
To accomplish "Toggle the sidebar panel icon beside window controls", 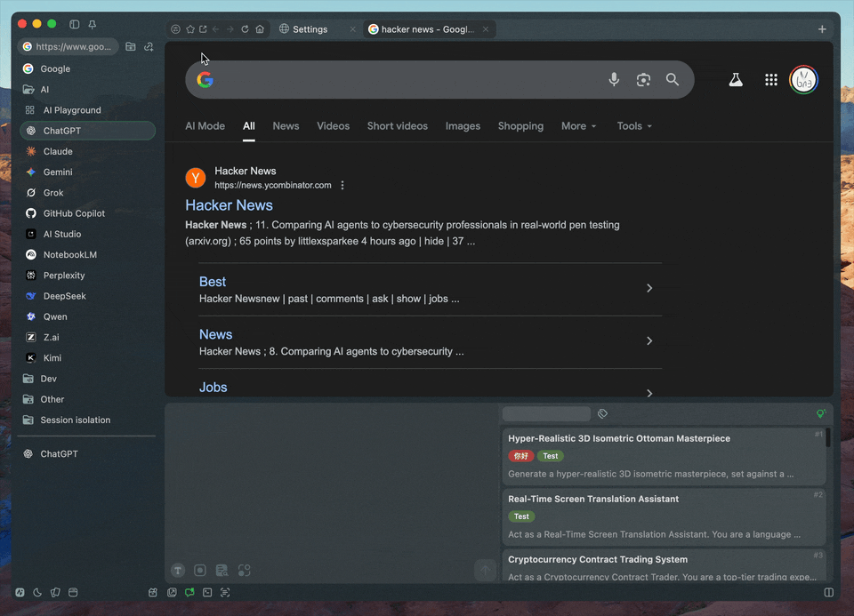I will pyautogui.click(x=75, y=24).
